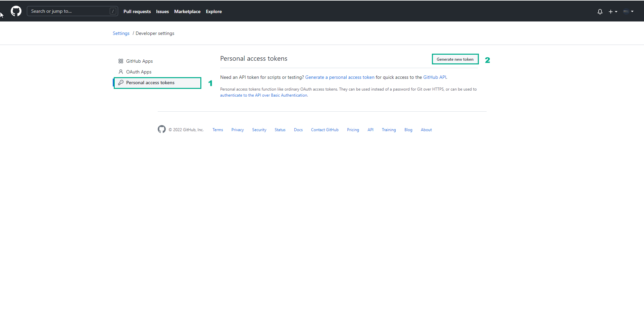Open Security footer link

[x=259, y=130]
